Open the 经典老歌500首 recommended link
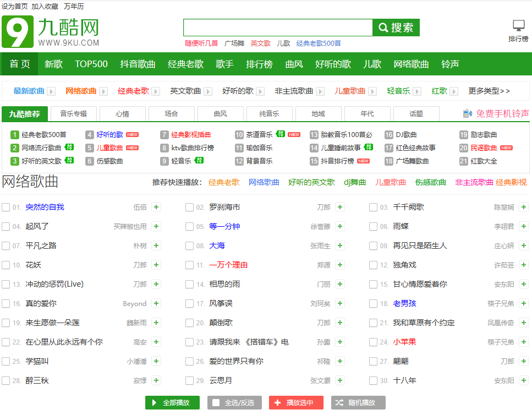 44,135
